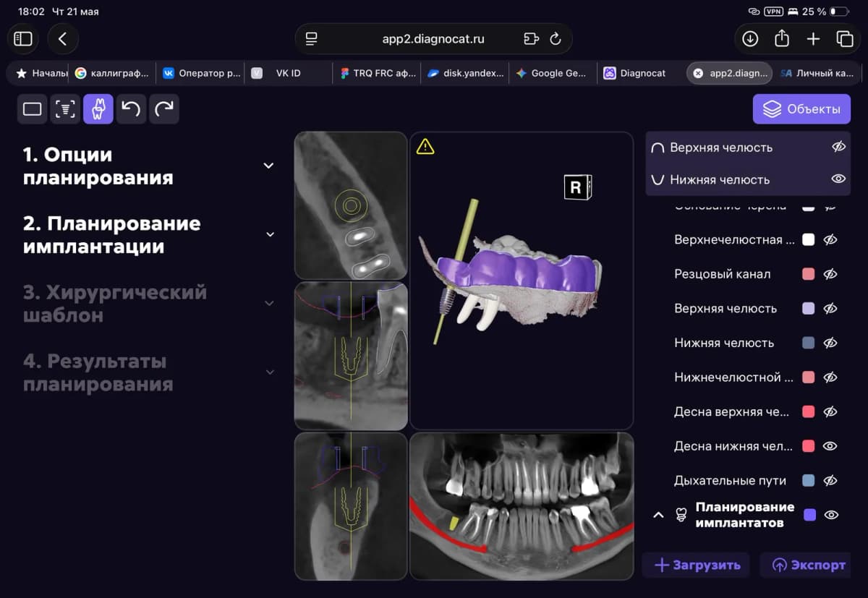Undo the last action
Viewport: 868px width, 598px height.
coord(131,109)
